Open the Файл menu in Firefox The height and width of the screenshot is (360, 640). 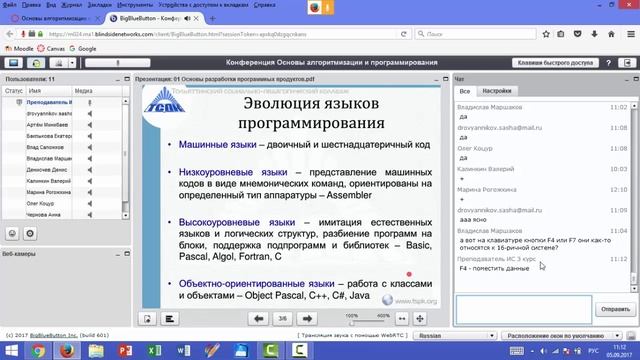point(9,5)
